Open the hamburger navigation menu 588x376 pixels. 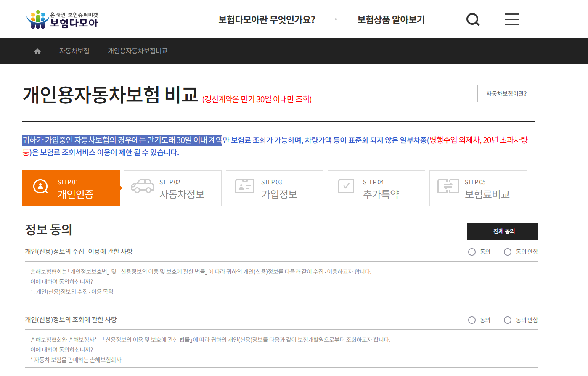(x=511, y=19)
